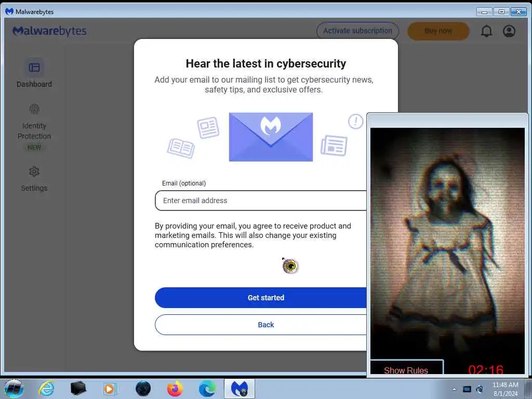Click the round tray icon left of the clock

[480, 390]
